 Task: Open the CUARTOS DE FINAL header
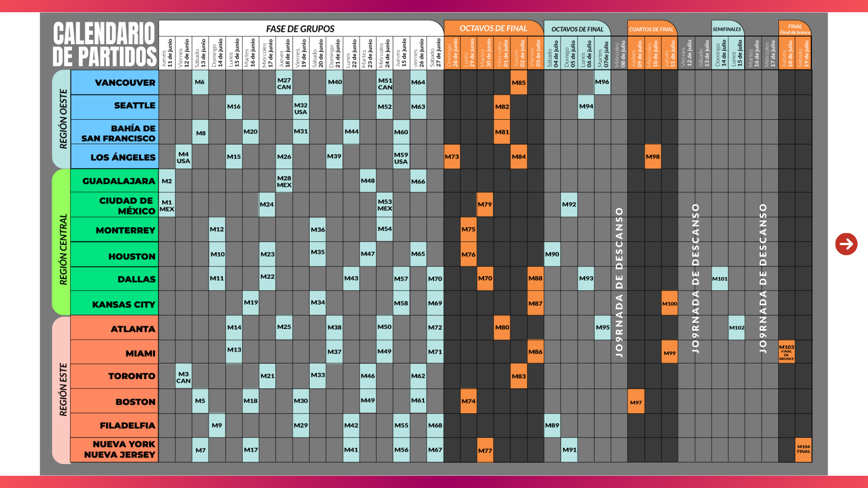tap(651, 29)
